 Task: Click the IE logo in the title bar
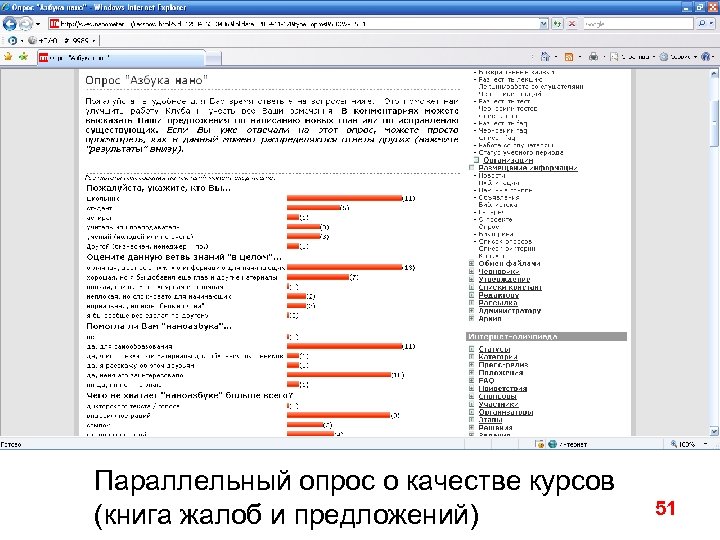coord(6,7)
